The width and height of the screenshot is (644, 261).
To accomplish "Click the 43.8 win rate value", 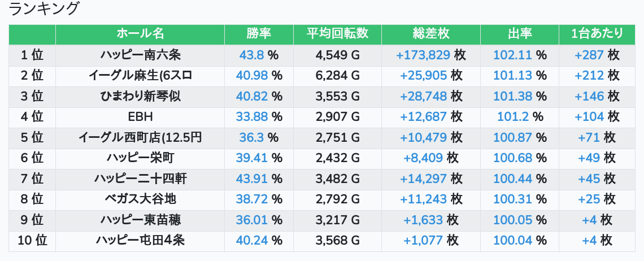I will (x=252, y=55).
